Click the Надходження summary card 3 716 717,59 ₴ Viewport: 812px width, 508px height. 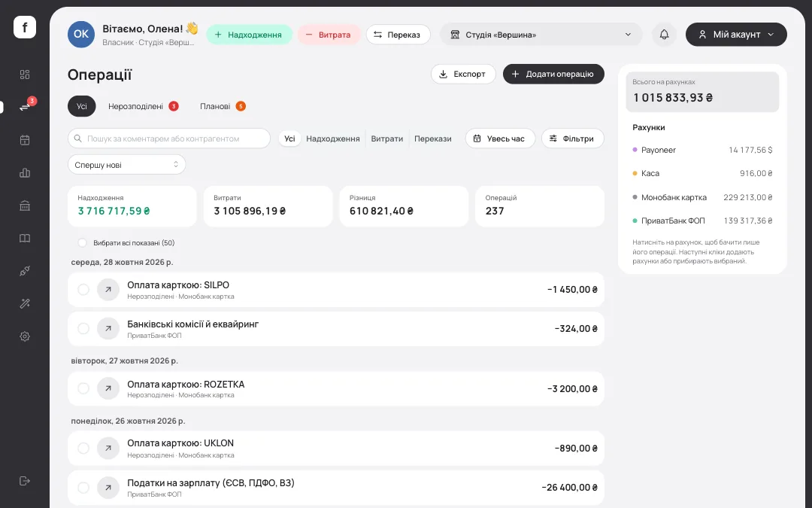pyautogui.click(x=132, y=206)
